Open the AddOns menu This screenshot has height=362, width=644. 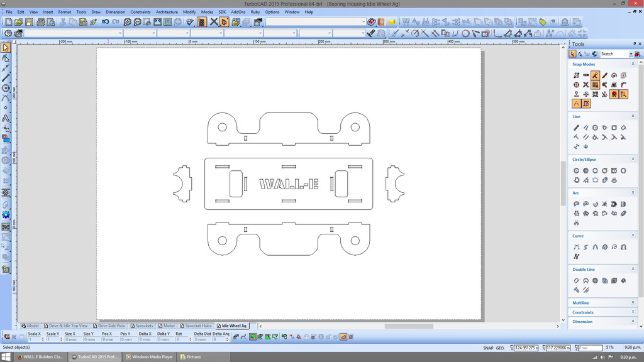[238, 12]
